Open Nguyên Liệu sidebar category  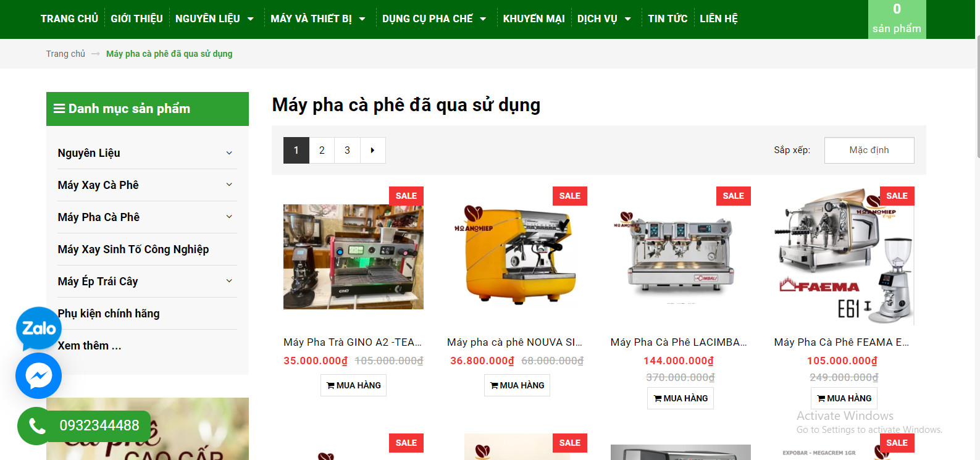89,153
